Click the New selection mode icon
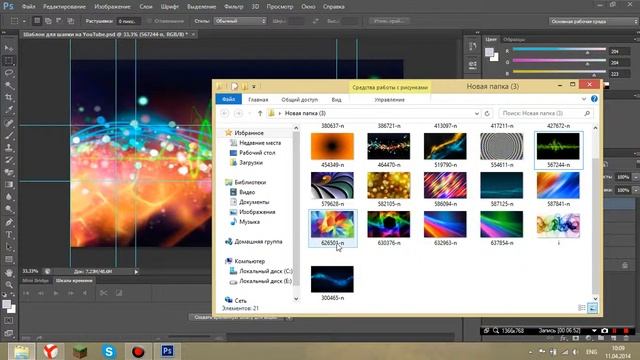Screen dimensions: 640x360 point(37,21)
